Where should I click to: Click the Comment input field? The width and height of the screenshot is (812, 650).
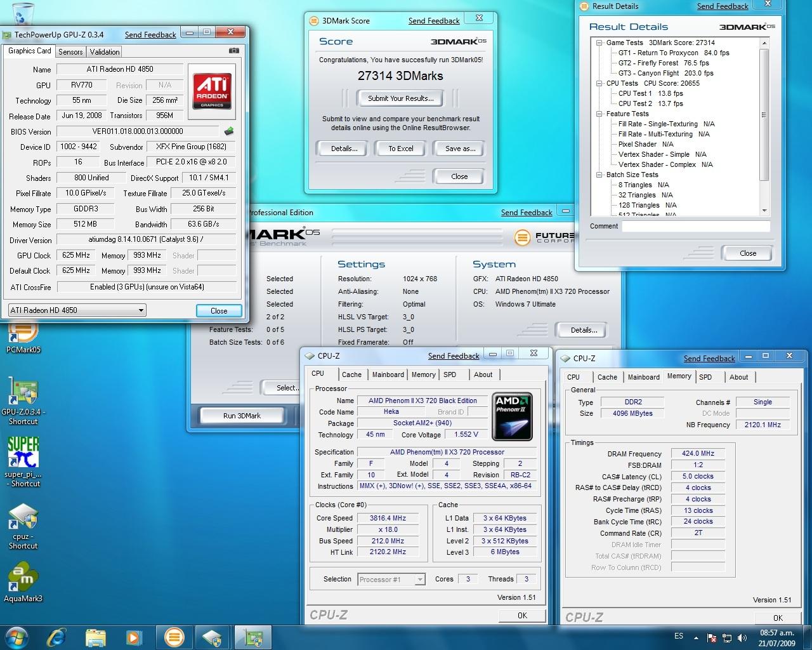(x=696, y=226)
